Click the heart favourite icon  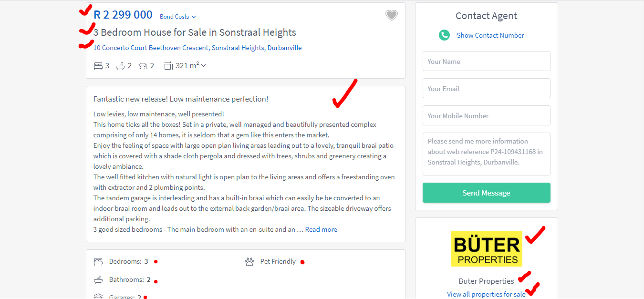point(391,15)
